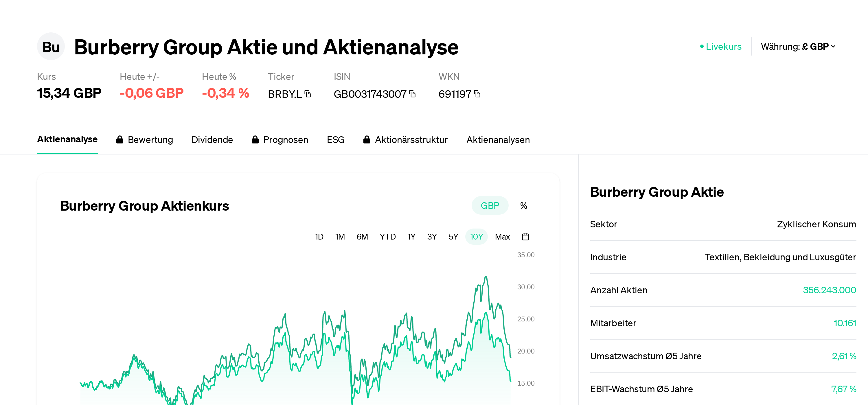
Task: Open the calendar date range picker
Action: (x=525, y=237)
